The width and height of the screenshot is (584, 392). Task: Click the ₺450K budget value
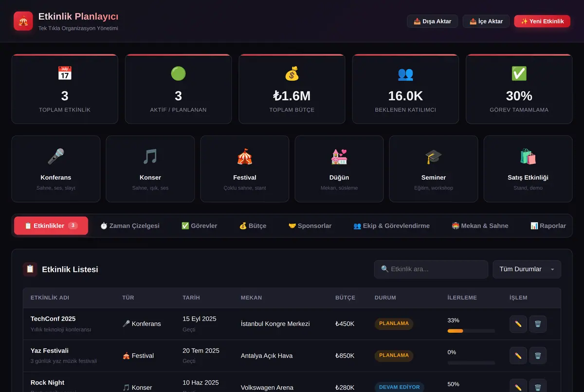pos(345,324)
